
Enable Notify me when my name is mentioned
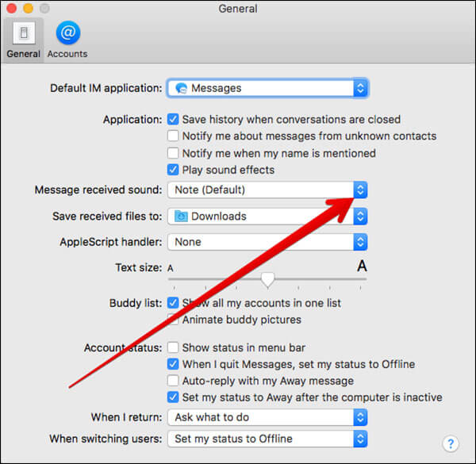tap(173, 153)
